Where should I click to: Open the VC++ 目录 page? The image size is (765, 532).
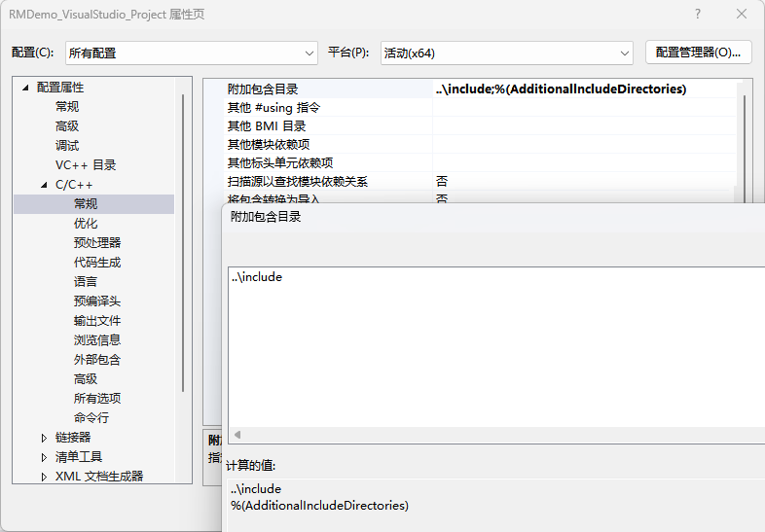(86, 165)
